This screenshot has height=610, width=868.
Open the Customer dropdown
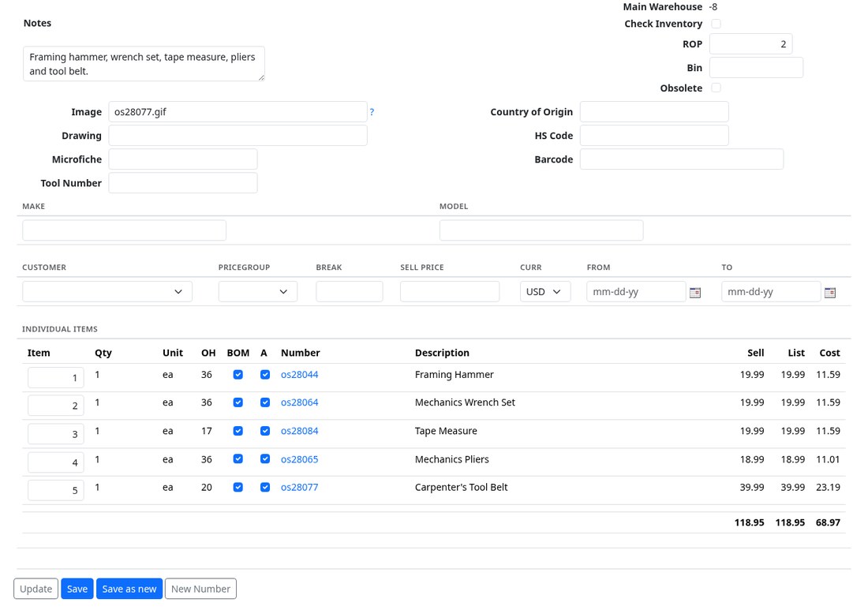point(107,292)
